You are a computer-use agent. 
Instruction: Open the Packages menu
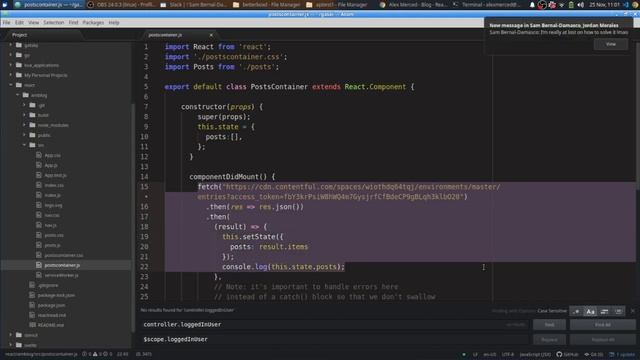(x=93, y=22)
